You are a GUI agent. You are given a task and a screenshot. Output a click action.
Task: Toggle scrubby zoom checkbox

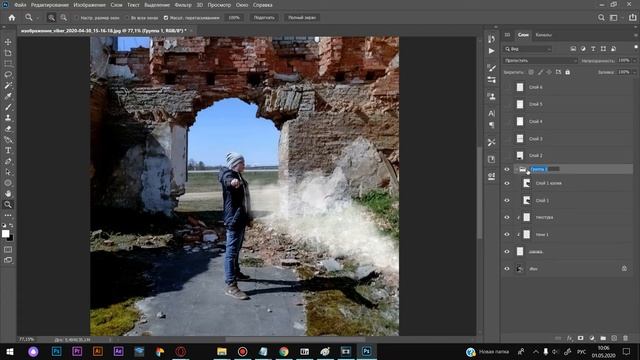point(166,18)
